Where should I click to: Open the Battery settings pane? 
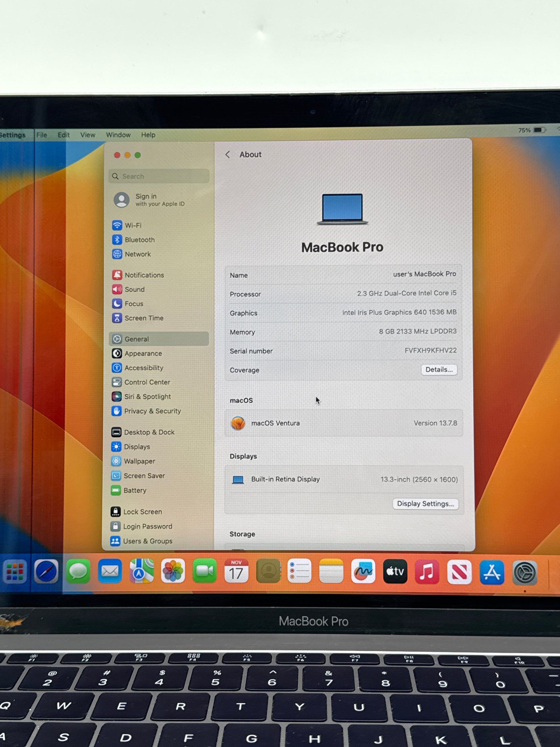point(135,490)
